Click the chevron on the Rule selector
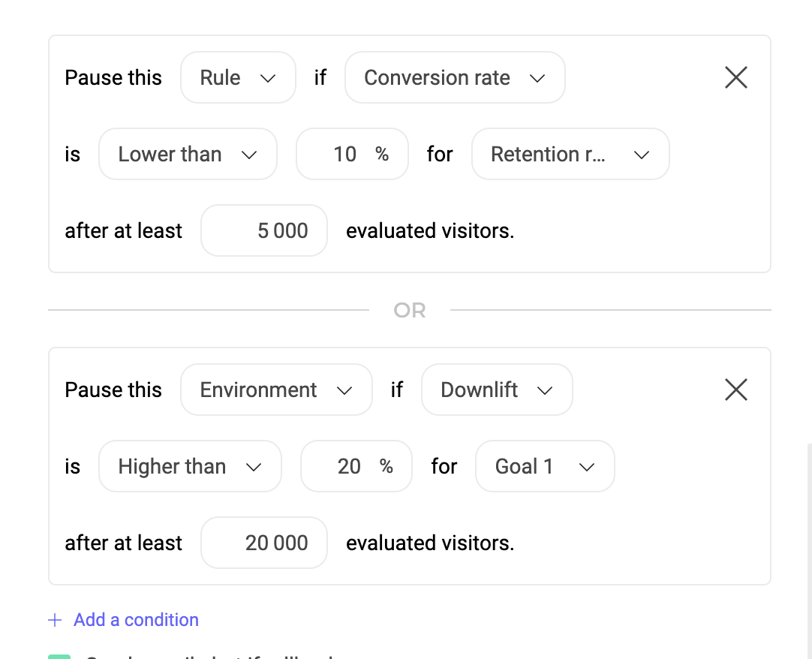The height and width of the screenshot is (659, 812). (267, 78)
